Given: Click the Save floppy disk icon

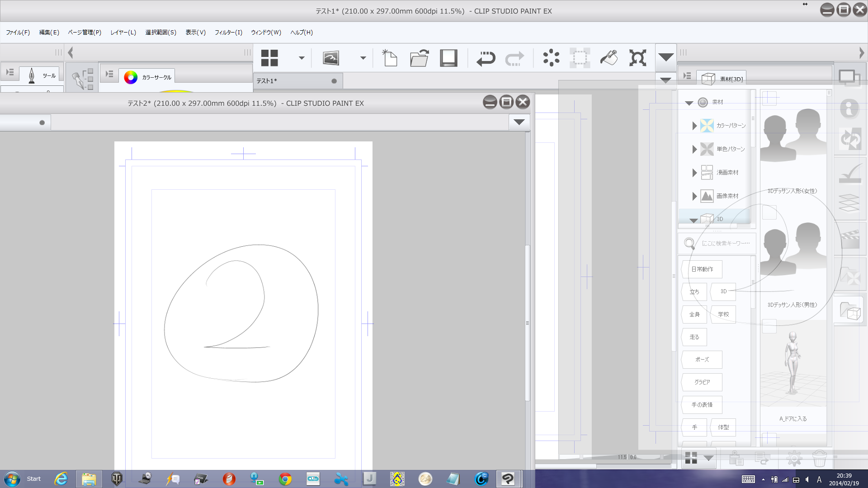Looking at the screenshot, I should point(448,58).
